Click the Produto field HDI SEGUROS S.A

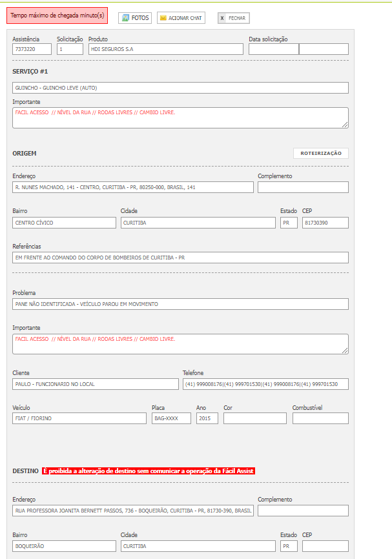pos(166,49)
